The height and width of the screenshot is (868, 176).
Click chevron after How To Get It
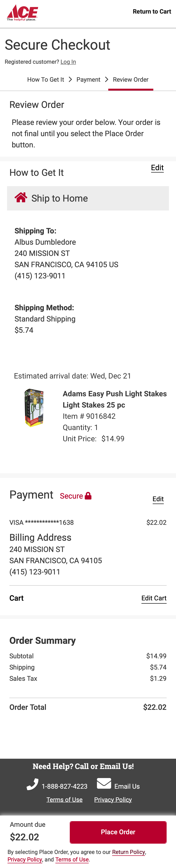click(70, 79)
